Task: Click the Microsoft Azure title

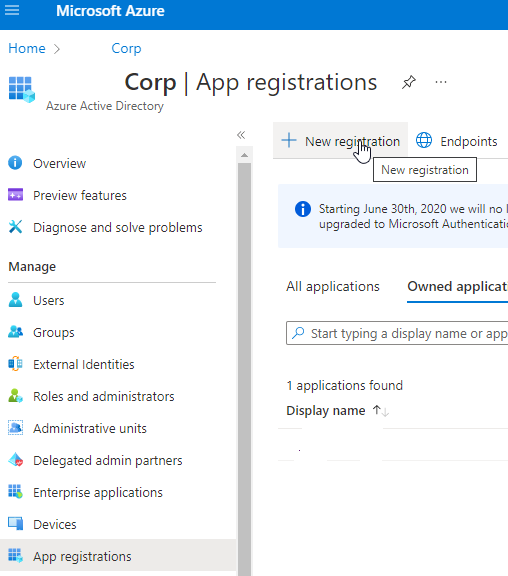Action: point(110,11)
